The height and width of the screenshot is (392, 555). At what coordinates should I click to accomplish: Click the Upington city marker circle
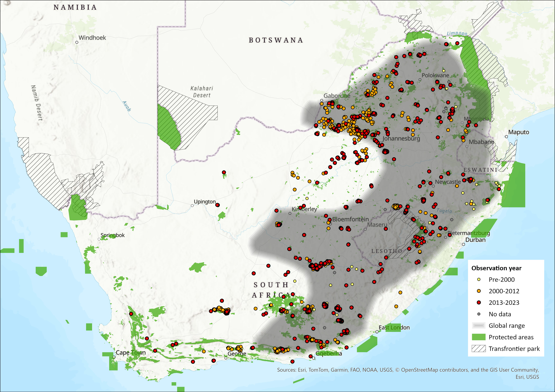[x=192, y=205]
